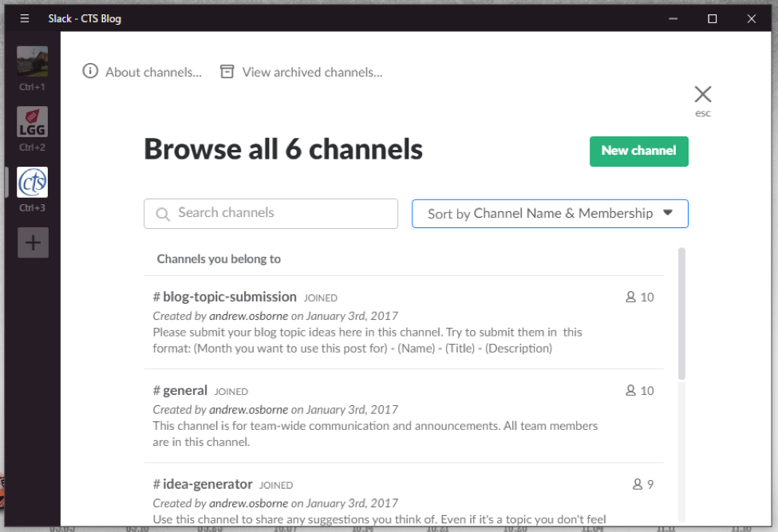Click the magnifier icon in the search field

pyautogui.click(x=163, y=214)
